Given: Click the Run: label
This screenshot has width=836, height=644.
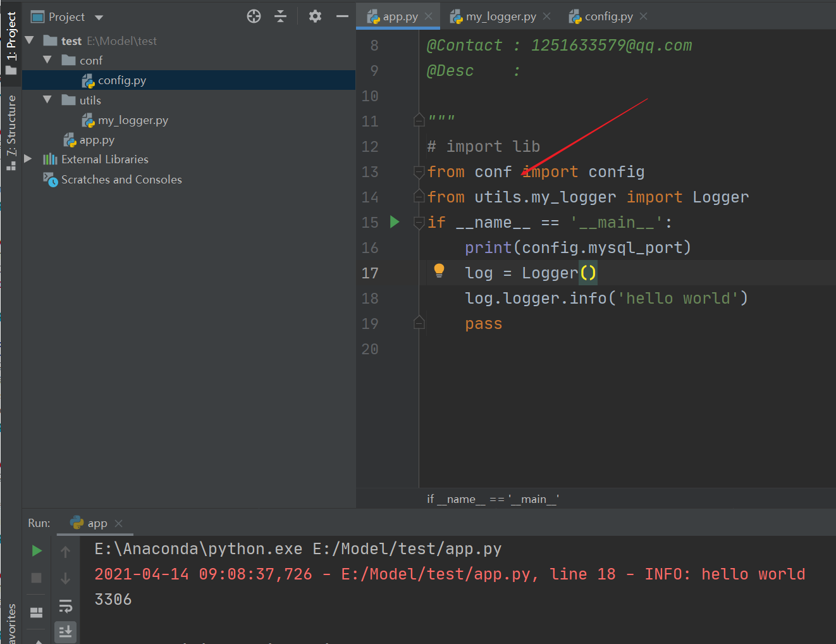Looking at the screenshot, I should click(x=39, y=523).
